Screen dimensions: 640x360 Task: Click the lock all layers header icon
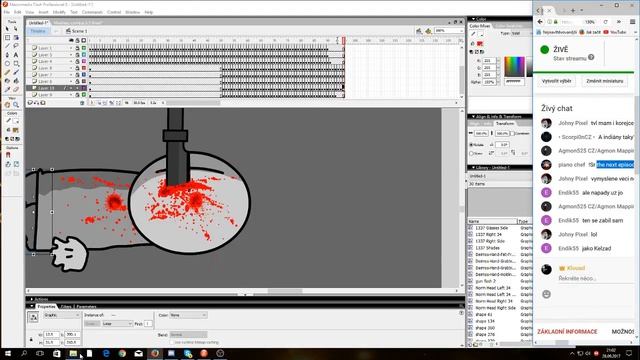pos(77,40)
